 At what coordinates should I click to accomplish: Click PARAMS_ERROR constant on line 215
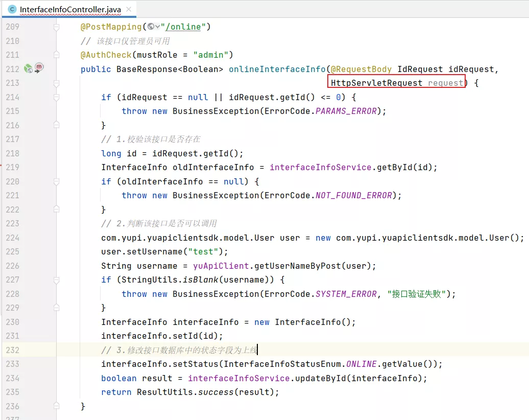346,111
